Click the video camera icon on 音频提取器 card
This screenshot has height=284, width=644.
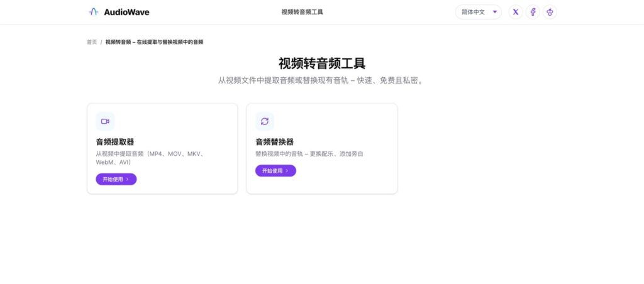[105, 121]
